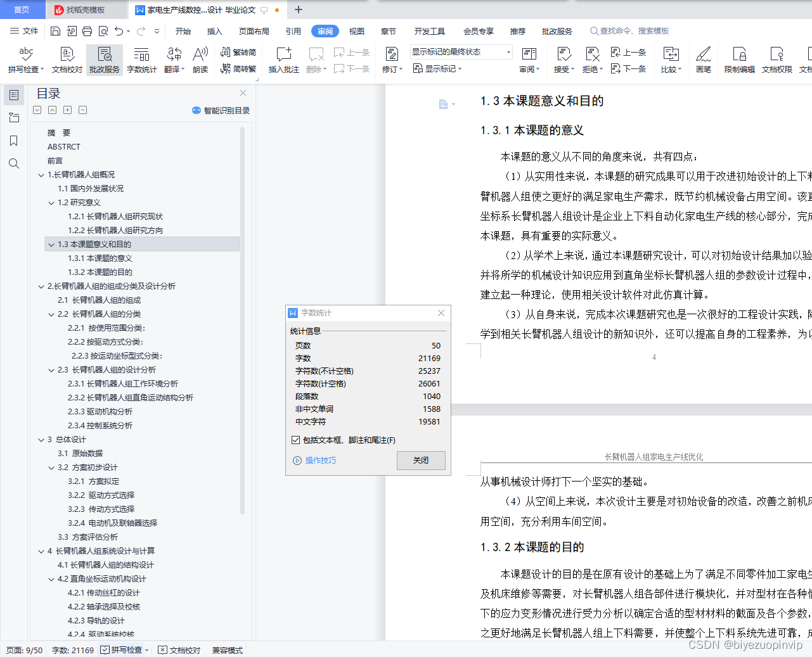This screenshot has width=812, height=657.
Task: Collapse the '1.2 研究意义' outline node
Action: (51, 203)
